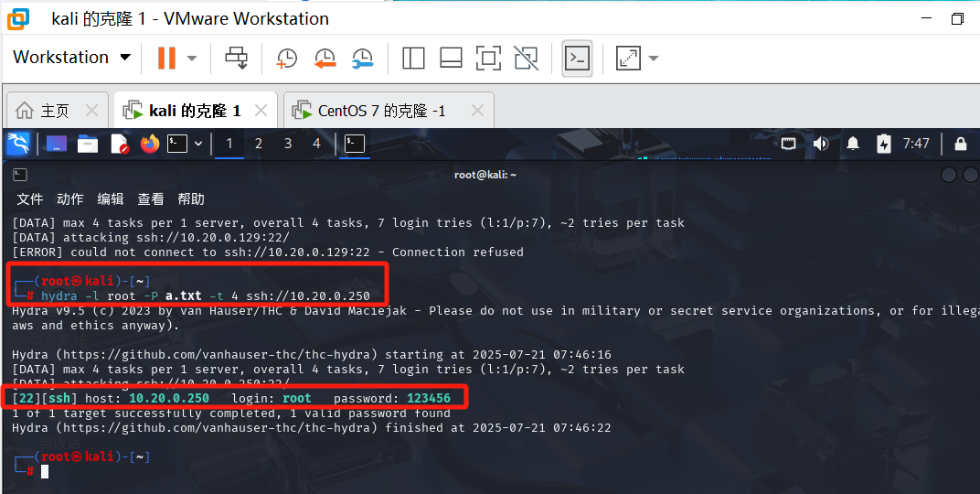Take a snapshot of this virtual machine
Viewport: 980px width, 494px height.
286,59
